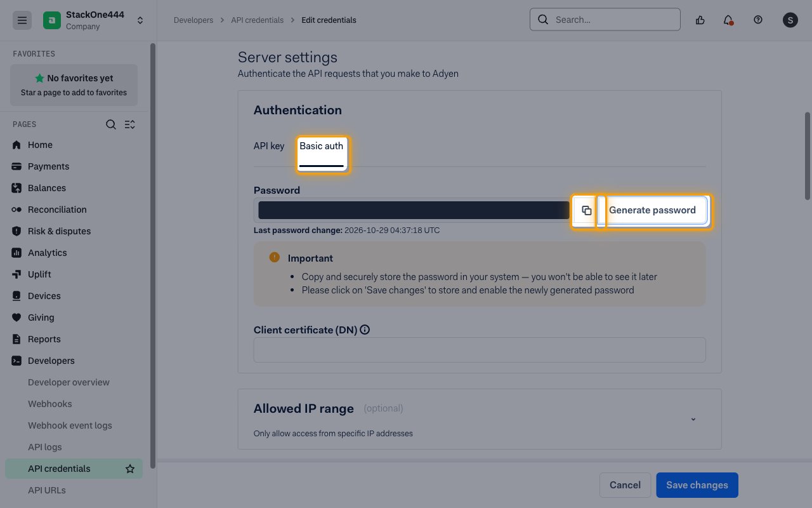Open the help question mark icon
Viewport: 812px width, 508px height.
758,20
